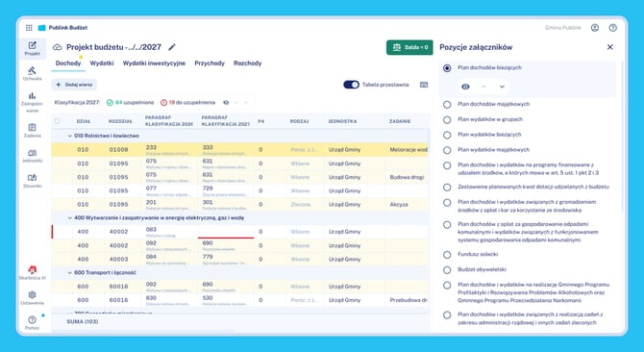Click the Dodaj wiersz button
The height and width of the screenshot is (352, 644).
pos(74,85)
